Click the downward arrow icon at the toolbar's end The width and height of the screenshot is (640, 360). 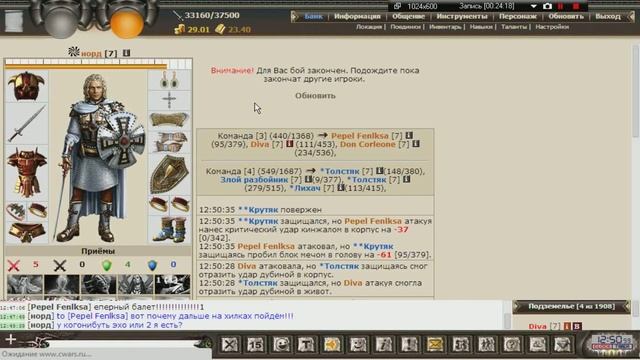563,344
